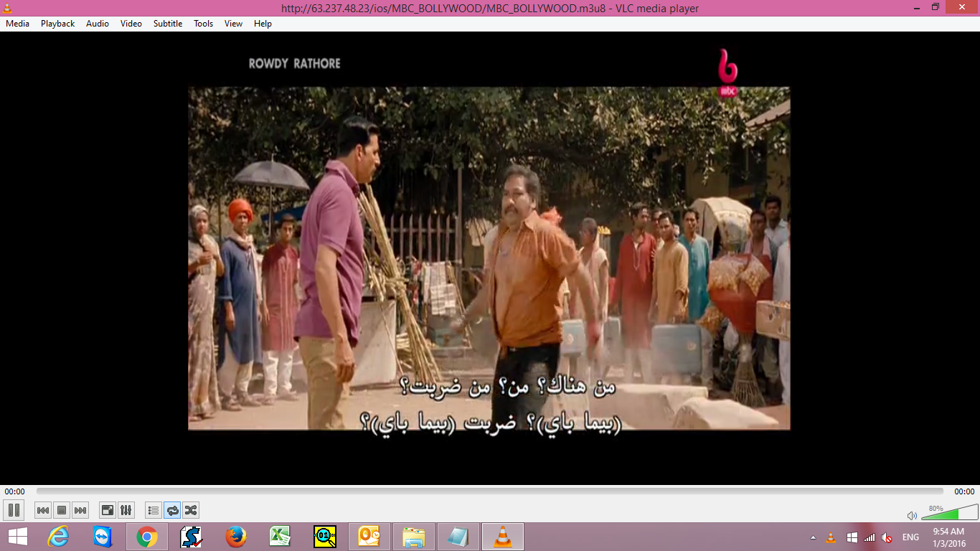Stop playback with the square button
The height and width of the screenshot is (551, 980).
pyautogui.click(x=62, y=510)
